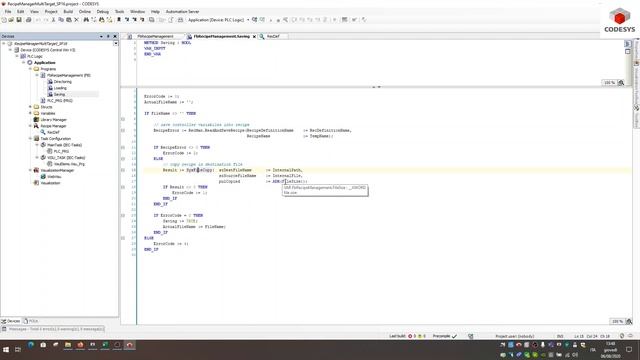Click the declaration pane zoom magnifier icon
This screenshot has height=360, width=640.
pos(621,82)
